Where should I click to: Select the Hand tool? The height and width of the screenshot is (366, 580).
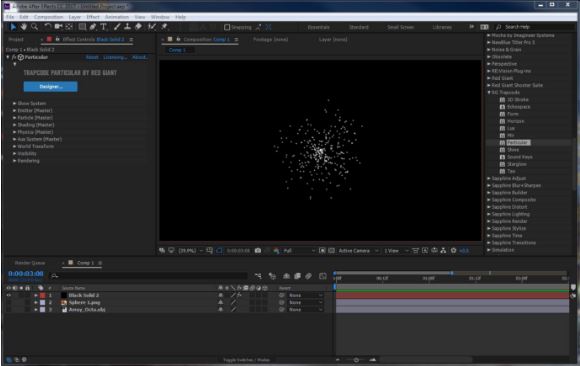pyautogui.click(x=24, y=27)
